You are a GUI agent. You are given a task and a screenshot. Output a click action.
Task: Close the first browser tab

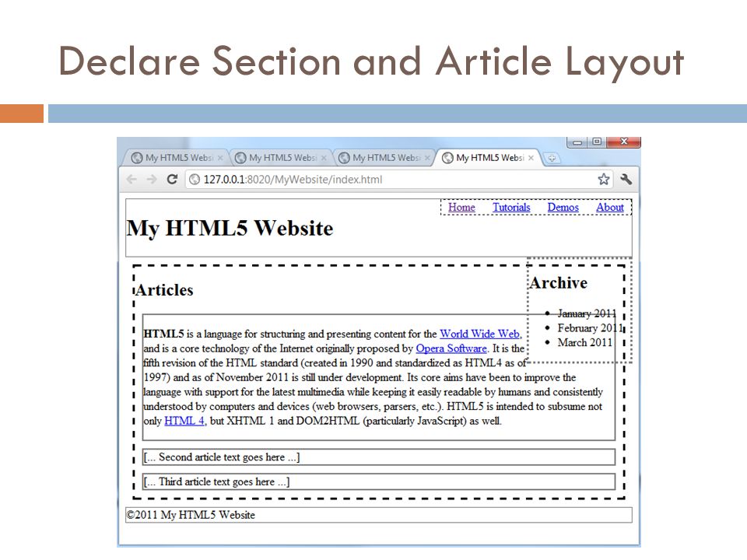pos(220,158)
